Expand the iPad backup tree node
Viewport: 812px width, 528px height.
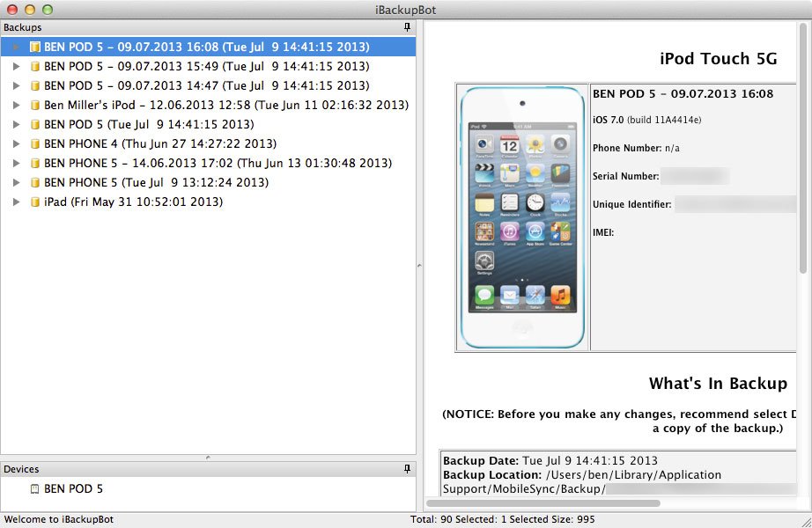[17, 202]
